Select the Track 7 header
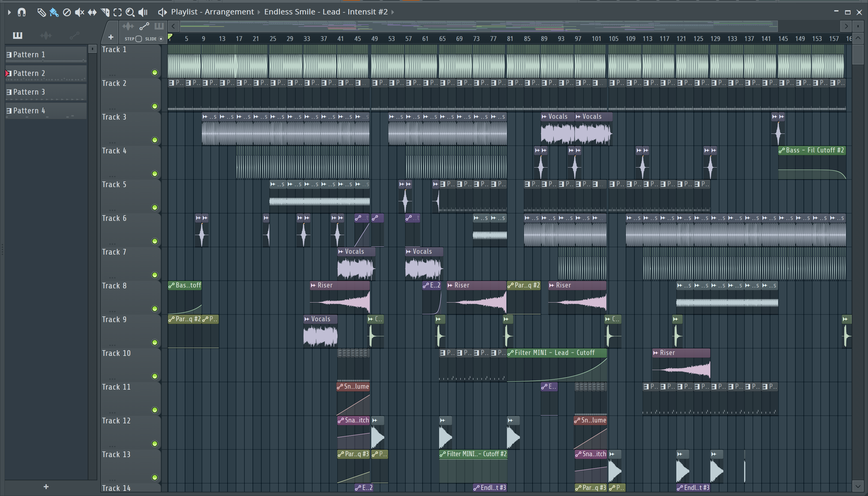Screen dimensions: 868x496 click(x=131, y=264)
